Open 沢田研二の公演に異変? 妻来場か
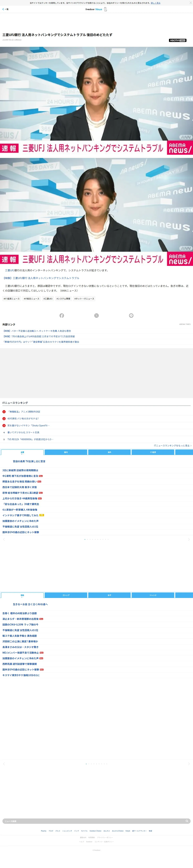 tap(20, 642)
